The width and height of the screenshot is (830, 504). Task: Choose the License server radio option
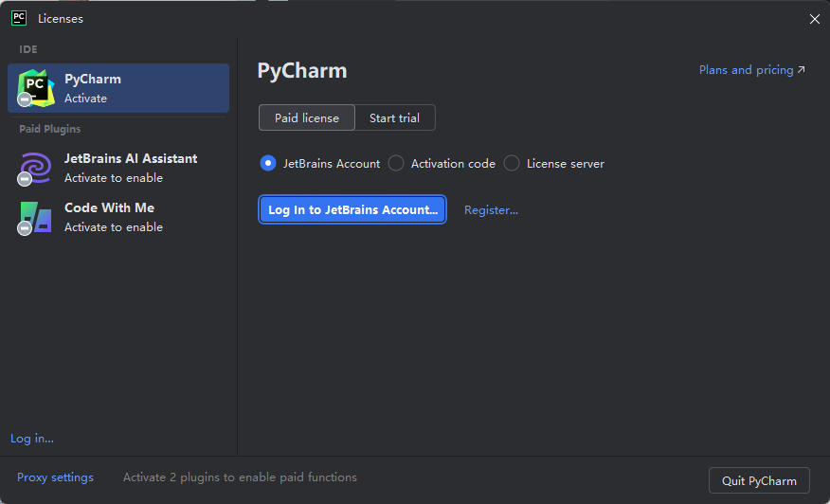coord(553,164)
